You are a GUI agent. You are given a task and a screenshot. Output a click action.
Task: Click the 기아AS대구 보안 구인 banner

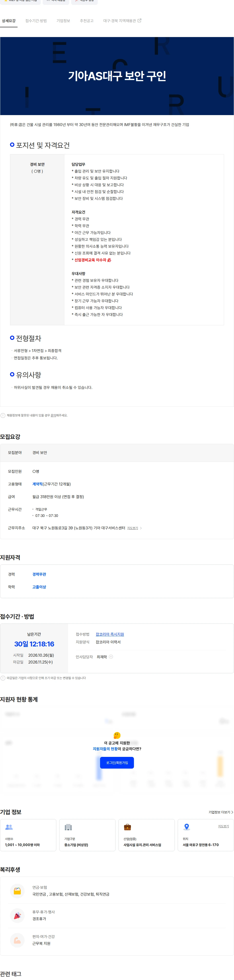point(117,76)
